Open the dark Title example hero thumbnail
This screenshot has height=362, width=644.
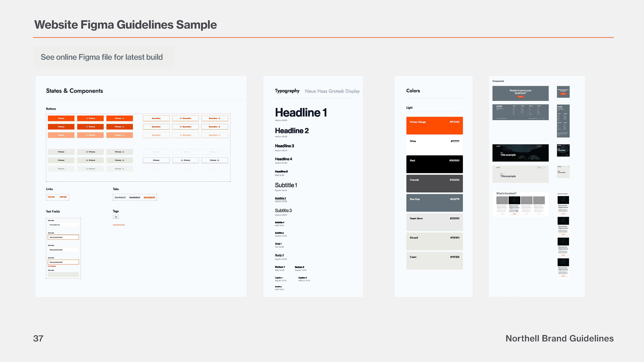point(520,153)
